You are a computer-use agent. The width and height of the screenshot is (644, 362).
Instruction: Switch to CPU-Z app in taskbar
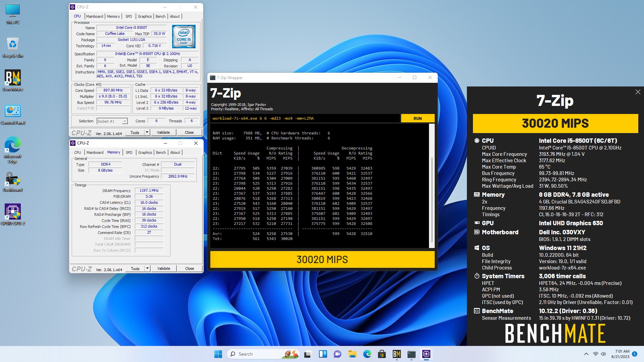pos(426,354)
